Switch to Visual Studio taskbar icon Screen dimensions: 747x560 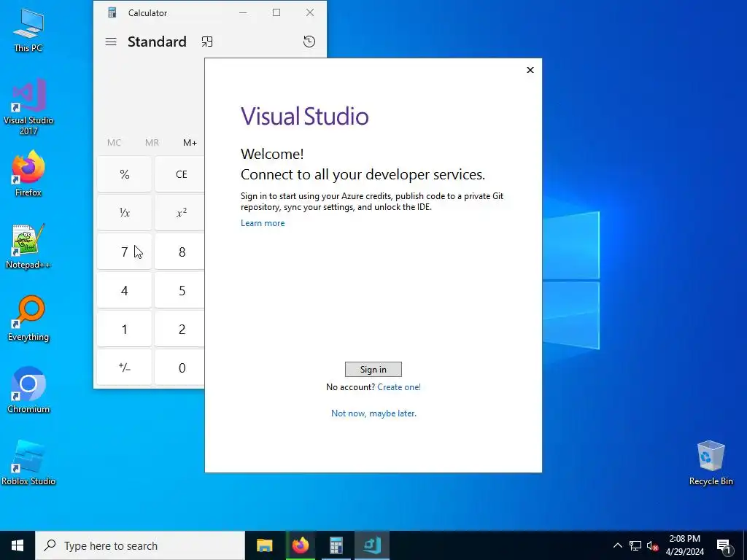pyautogui.click(x=371, y=545)
